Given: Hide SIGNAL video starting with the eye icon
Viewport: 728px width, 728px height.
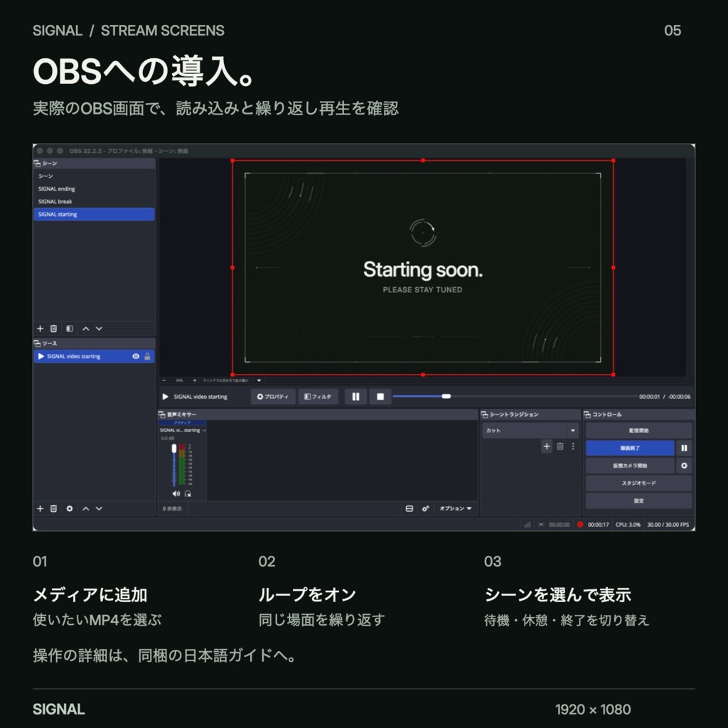Looking at the screenshot, I should 136,357.
